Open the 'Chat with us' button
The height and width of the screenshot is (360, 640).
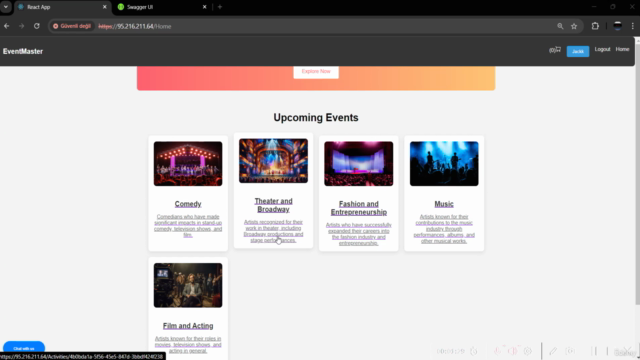pyautogui.click(x=24, y=348)
